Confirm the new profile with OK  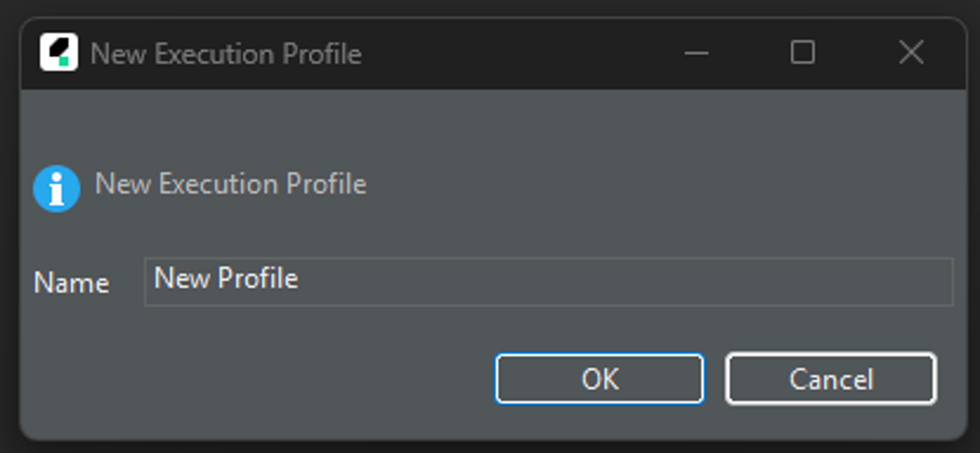(x=600, y=379)
